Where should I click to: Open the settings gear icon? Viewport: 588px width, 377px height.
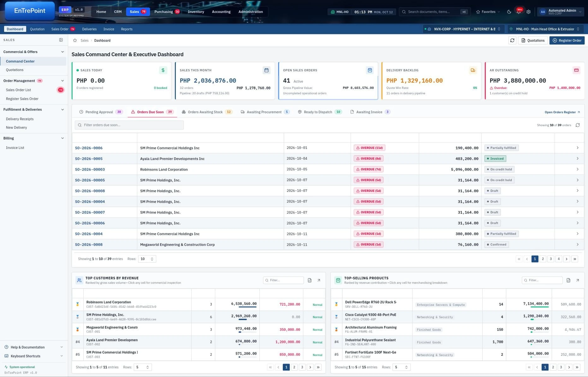click(528, 12)
